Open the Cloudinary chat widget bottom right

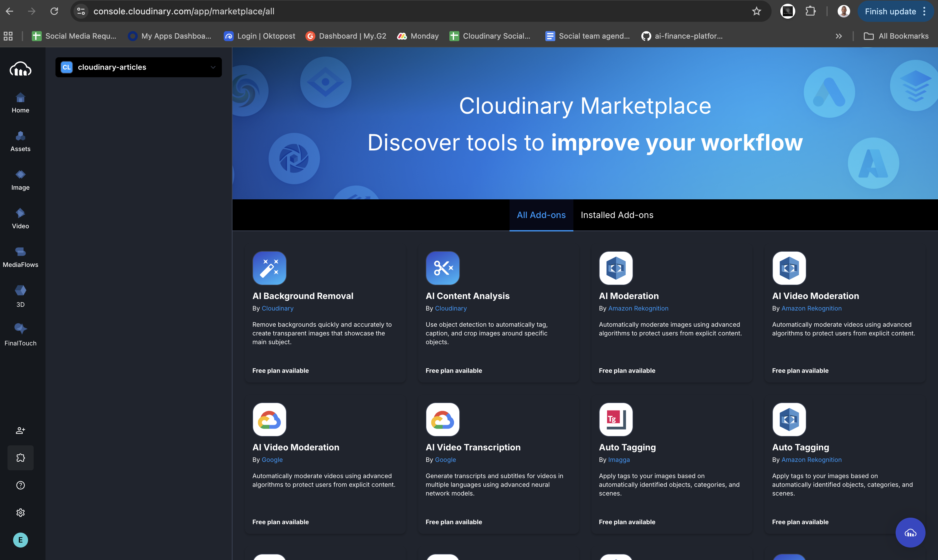point(911,533)
